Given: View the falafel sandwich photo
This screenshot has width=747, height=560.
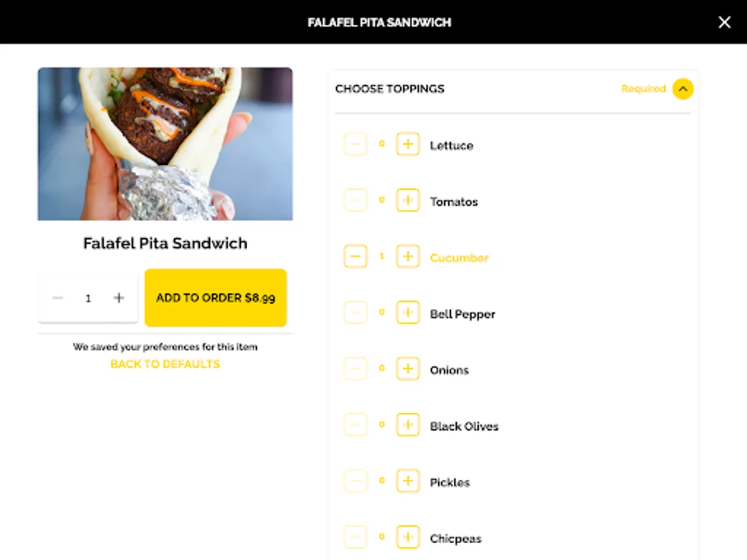Looking at the screenshot, I should click(164, 143).
